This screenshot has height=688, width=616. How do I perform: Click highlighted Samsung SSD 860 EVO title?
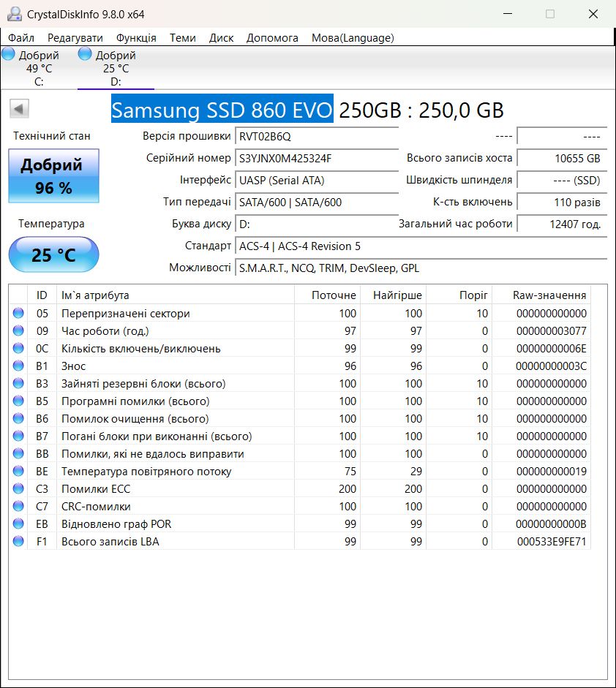click(222, 109)
